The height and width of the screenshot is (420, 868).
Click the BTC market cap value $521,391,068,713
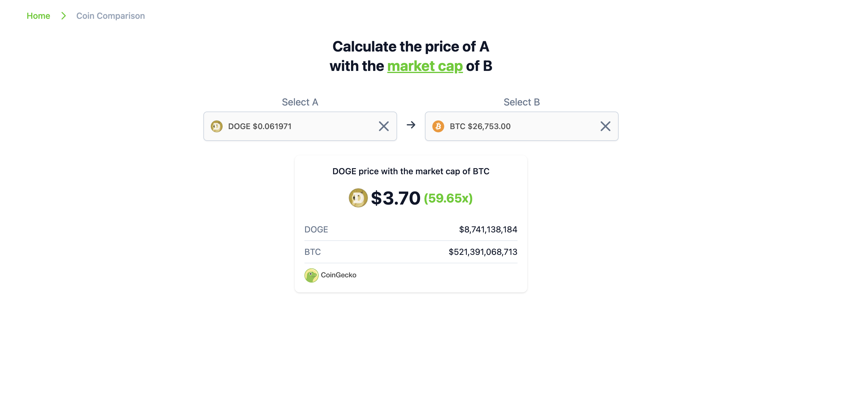(482, 252)
